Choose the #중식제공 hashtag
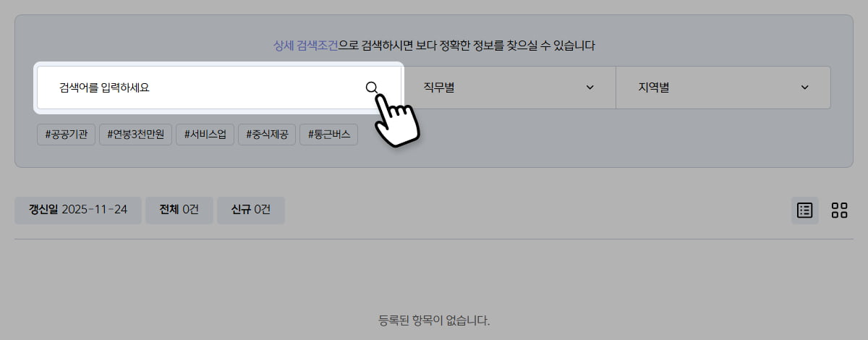Image resolution: width=868 pixels, height=340 pixels. 267,135
